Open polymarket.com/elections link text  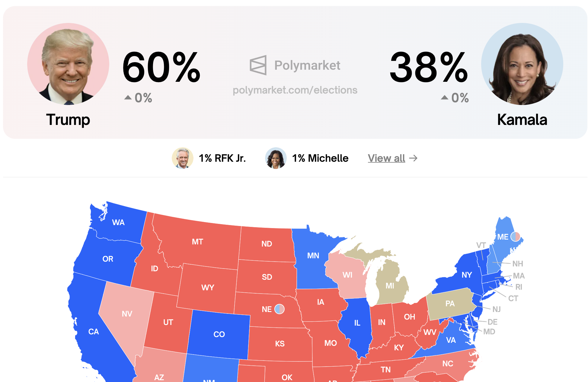(x=295, y=90)
